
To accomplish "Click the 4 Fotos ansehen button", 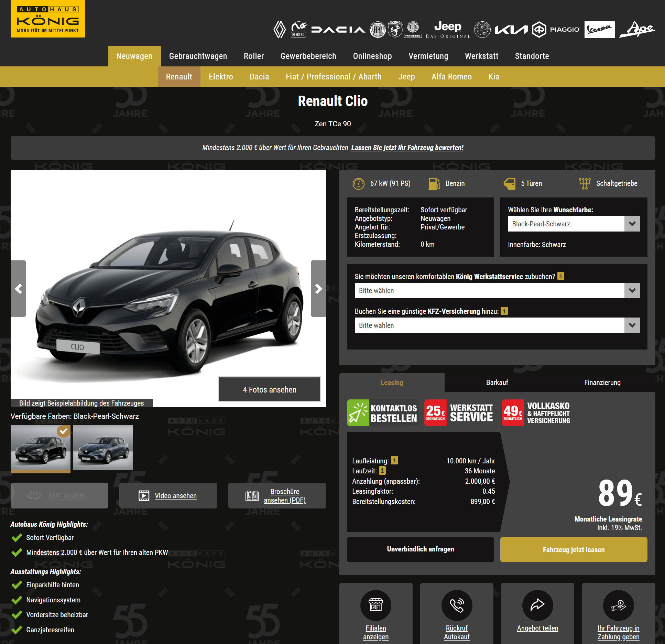I will point(270,389).
